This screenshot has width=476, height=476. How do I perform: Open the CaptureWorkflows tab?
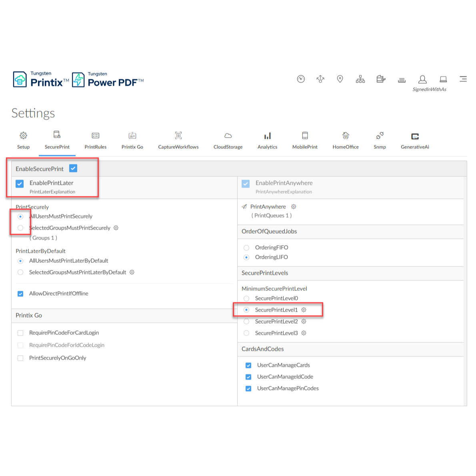[x=178, y=140]
